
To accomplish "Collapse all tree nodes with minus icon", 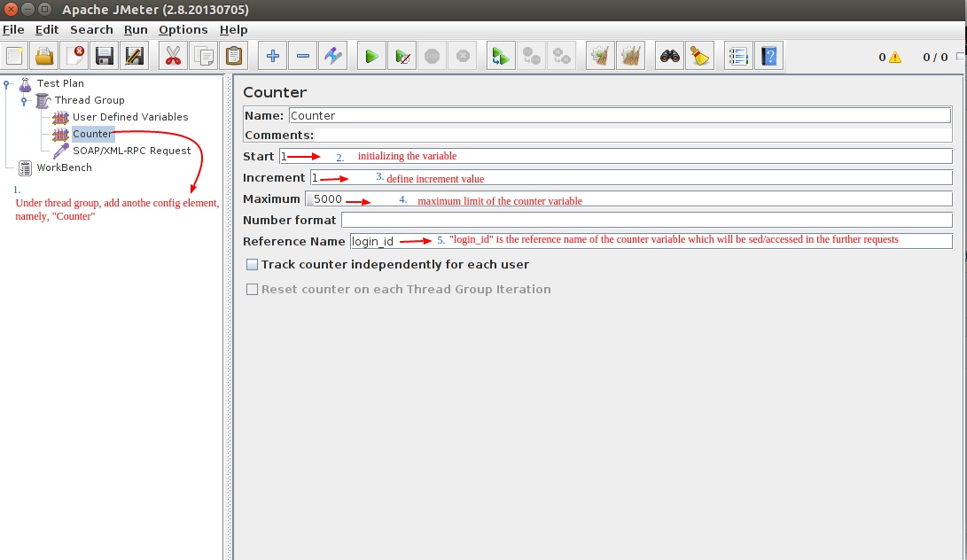I will coord(303,56).
